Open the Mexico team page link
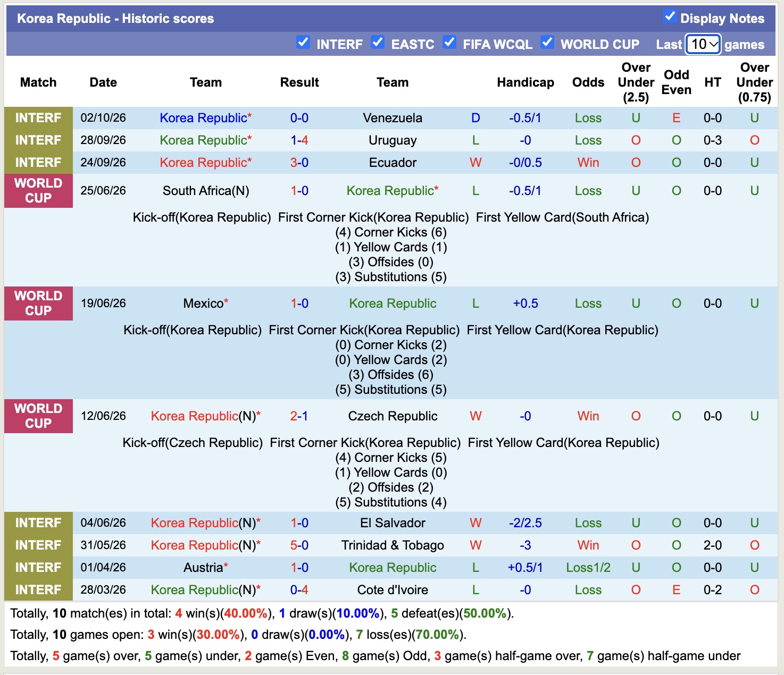 click(x=203, y=303)
